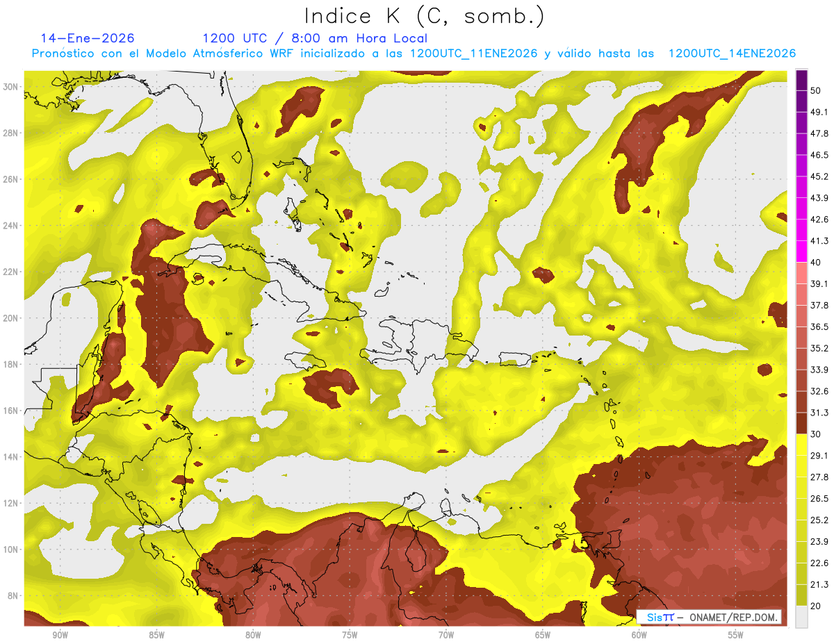The image size is (834, 644).
Task: Click the '55W' longitude label
Action: pos(736,636)
